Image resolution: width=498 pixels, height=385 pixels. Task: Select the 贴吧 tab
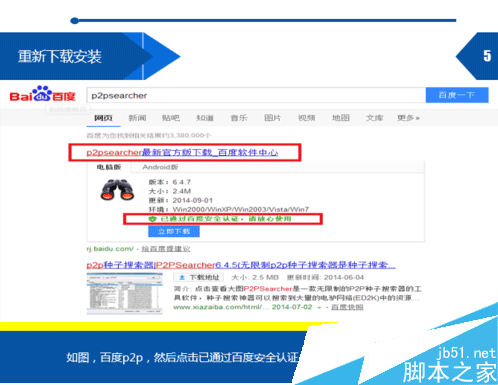click(171, 118)
